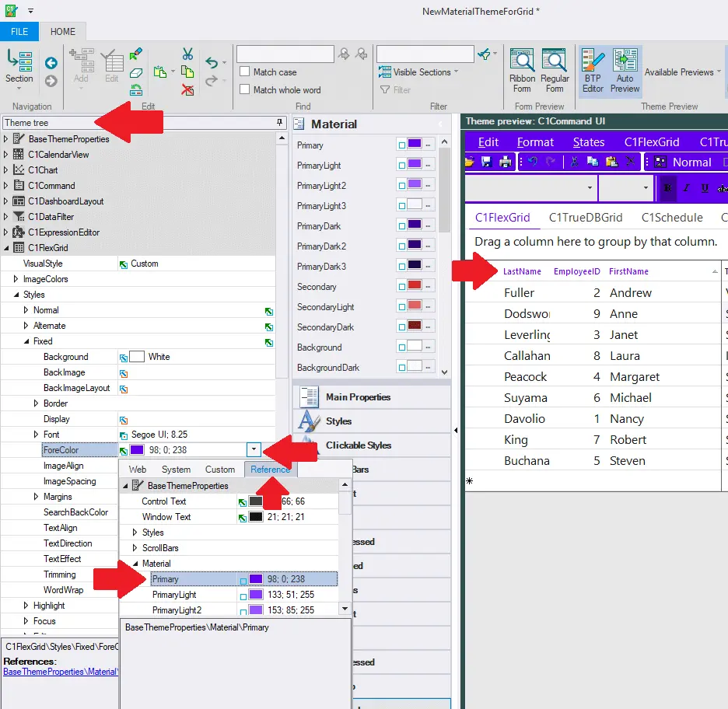Select the C1TrueDBGrid preview tab

click(586, 218)
